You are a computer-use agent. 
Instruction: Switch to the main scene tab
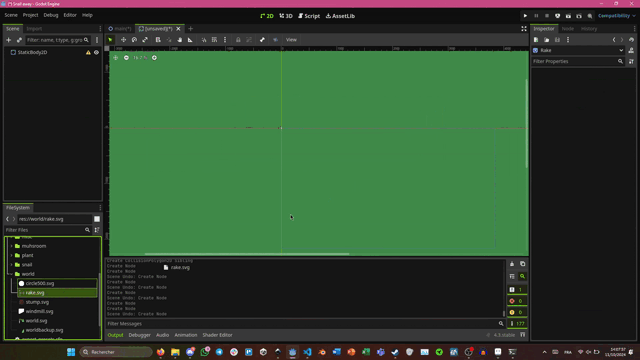coord(120,29)
